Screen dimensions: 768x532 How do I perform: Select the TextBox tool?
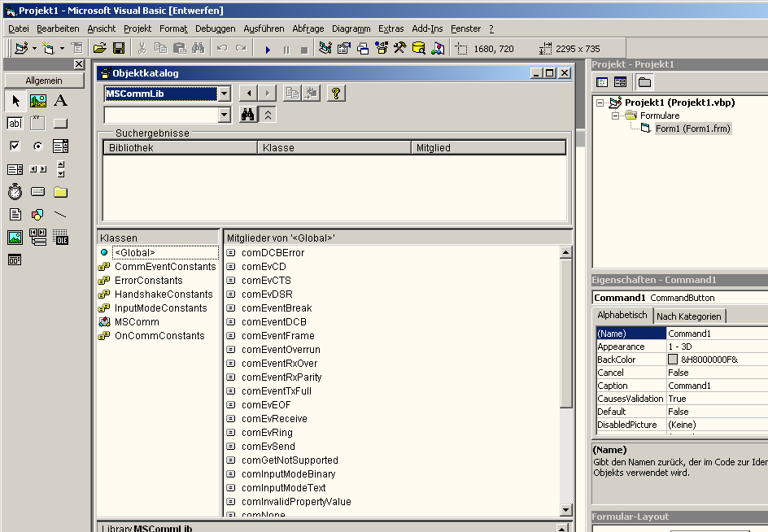[x=15, y=123]
